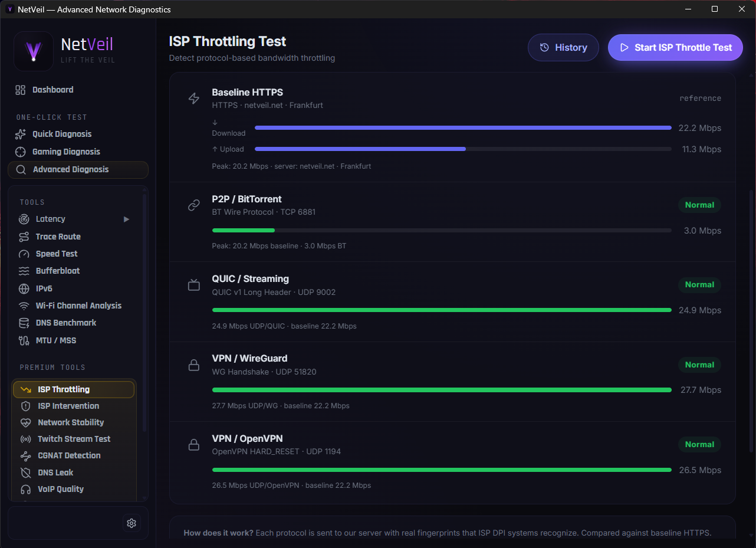Open the ISP Throttling premium tool

coord(74,389)
